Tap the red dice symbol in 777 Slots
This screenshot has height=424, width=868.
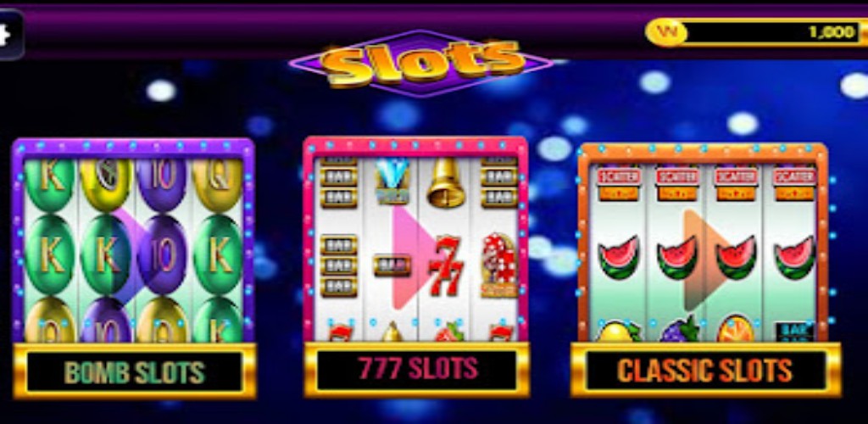[x=499, y=265]
